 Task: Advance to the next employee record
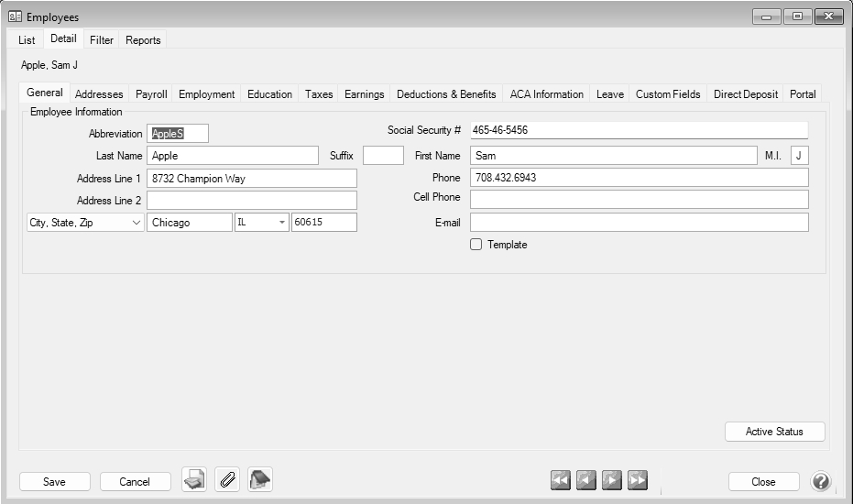point(611,480)
